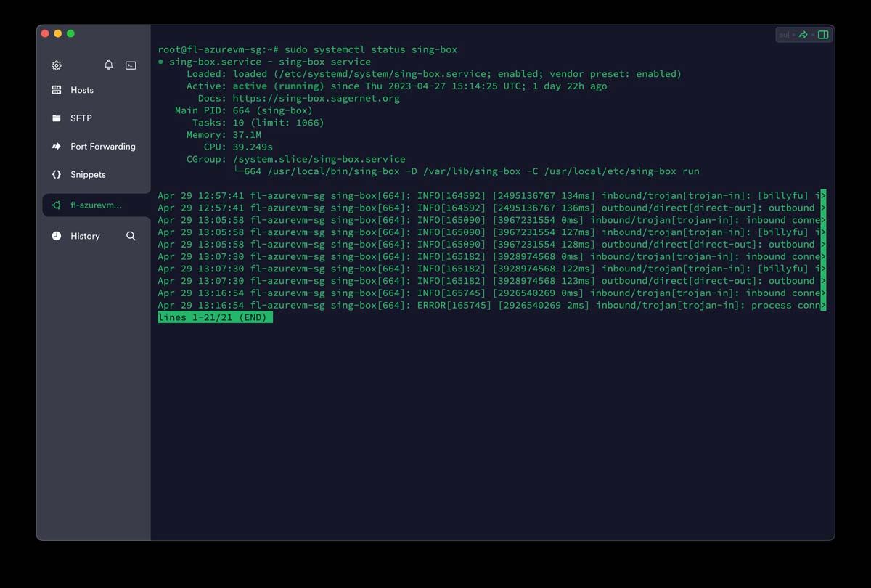
Task: Click INFO log line at 13:16:54
Action: [x=491, y=293]
